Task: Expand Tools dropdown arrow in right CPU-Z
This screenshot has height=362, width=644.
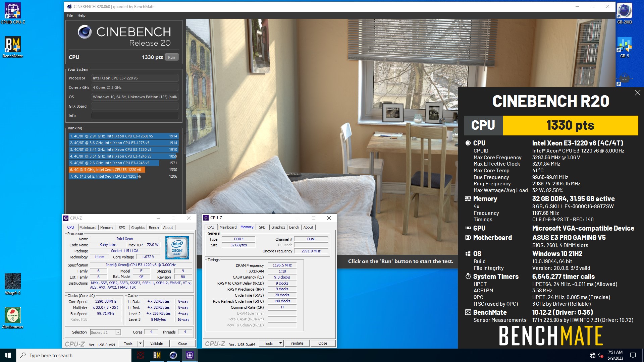Action: [x=280, y=343]
